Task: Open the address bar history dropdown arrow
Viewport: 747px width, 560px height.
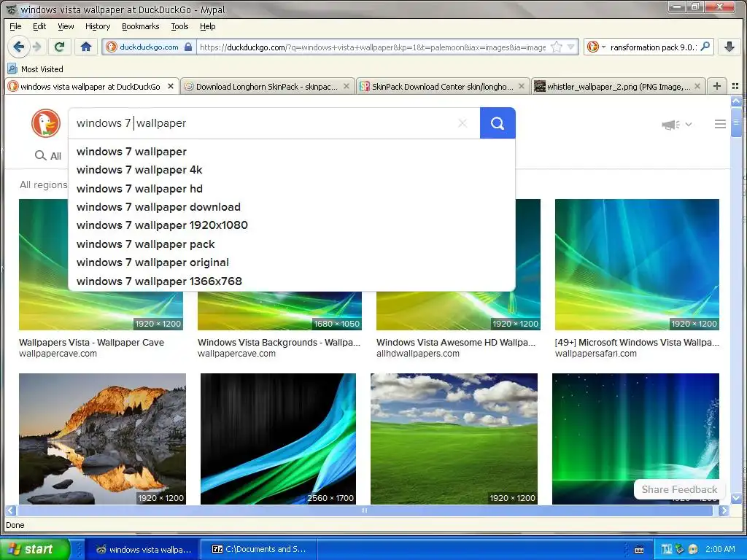Action: [x=570, y=47]
